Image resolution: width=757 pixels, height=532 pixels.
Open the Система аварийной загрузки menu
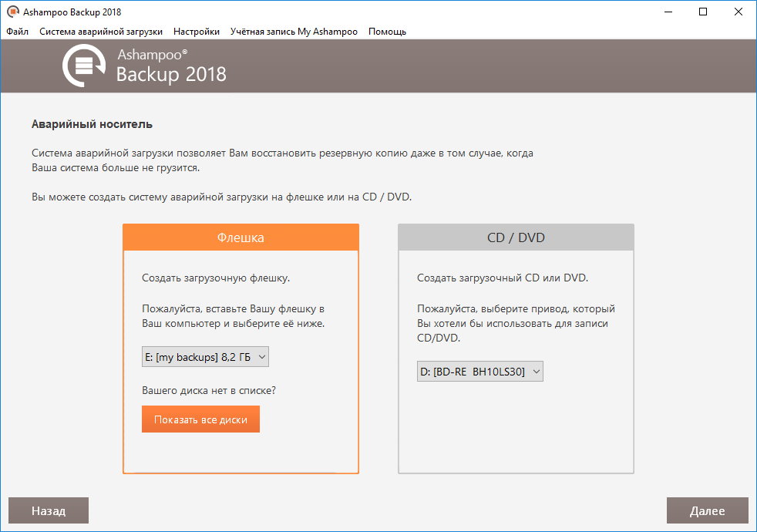coord(101,32)
